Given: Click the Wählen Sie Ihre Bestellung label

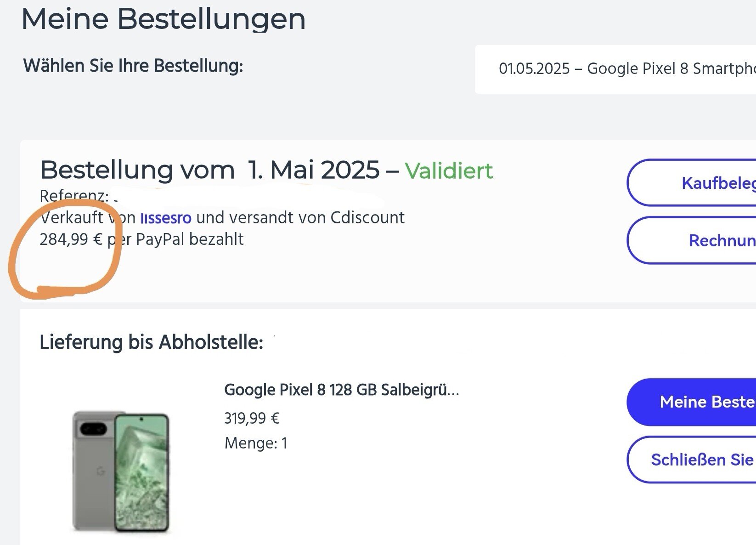Looking at the screenshot, I should tap(133, 66).
